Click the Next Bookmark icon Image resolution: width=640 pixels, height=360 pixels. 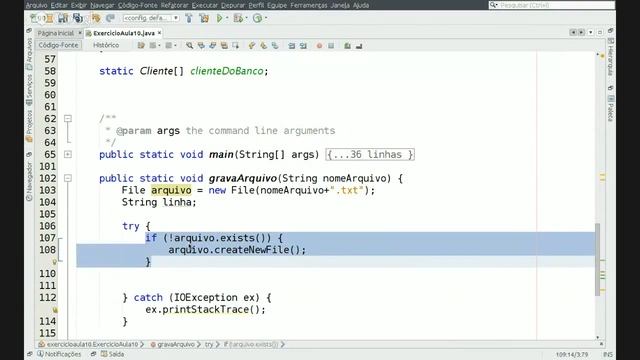click(263, 46)
